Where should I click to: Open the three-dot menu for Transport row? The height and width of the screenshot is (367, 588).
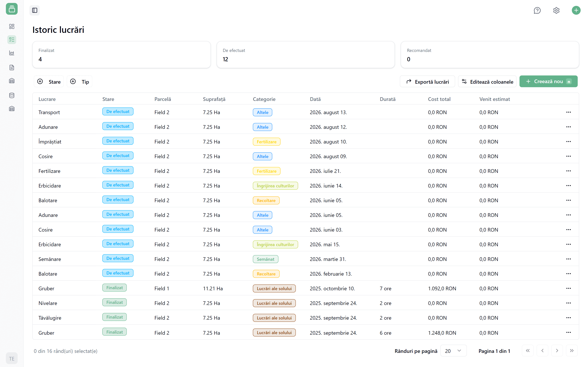pyautogui.click(x=568, y=112)
